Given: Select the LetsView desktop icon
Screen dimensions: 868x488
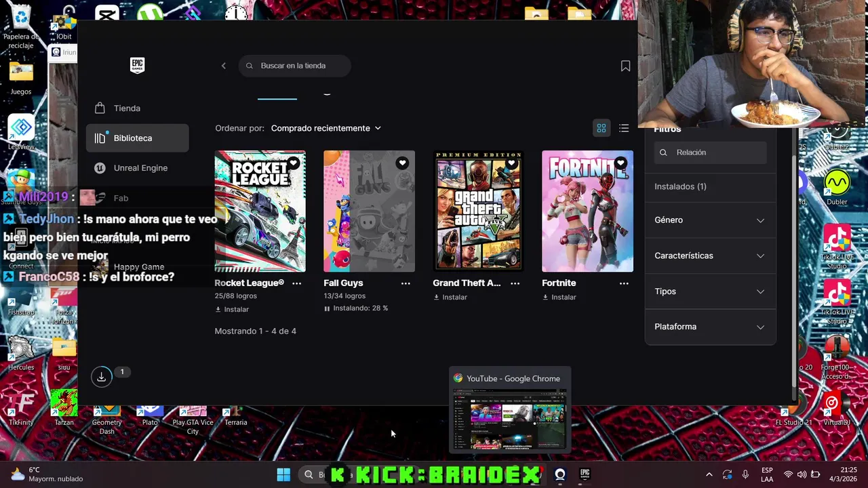Looking at the screenshot, I should [21, 133].
